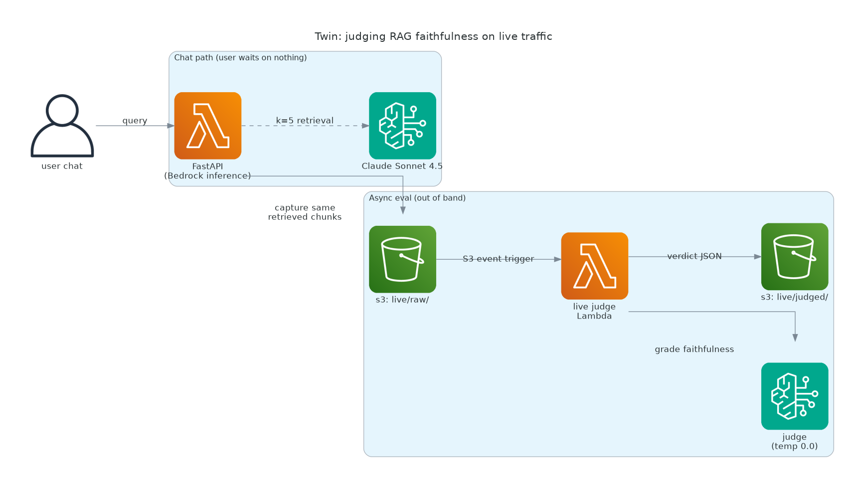Select the s3 live/raw bucket icon
868x491 pixels.
click(402, 259)
